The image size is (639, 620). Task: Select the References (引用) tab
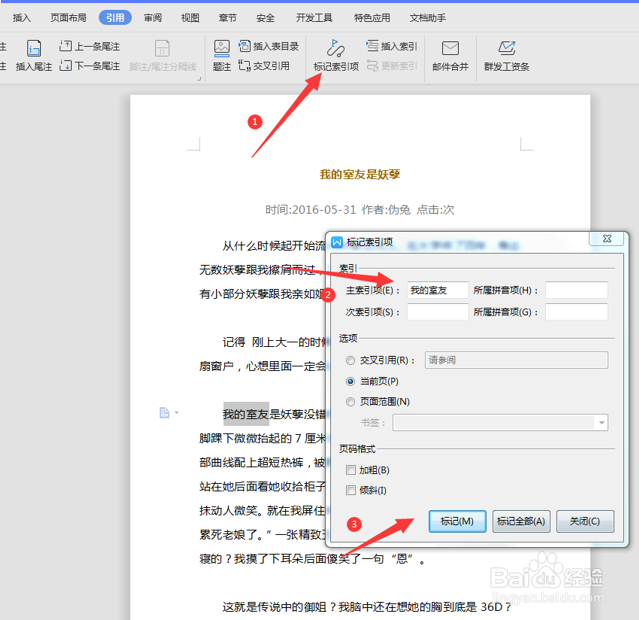[x=115, y=18]
